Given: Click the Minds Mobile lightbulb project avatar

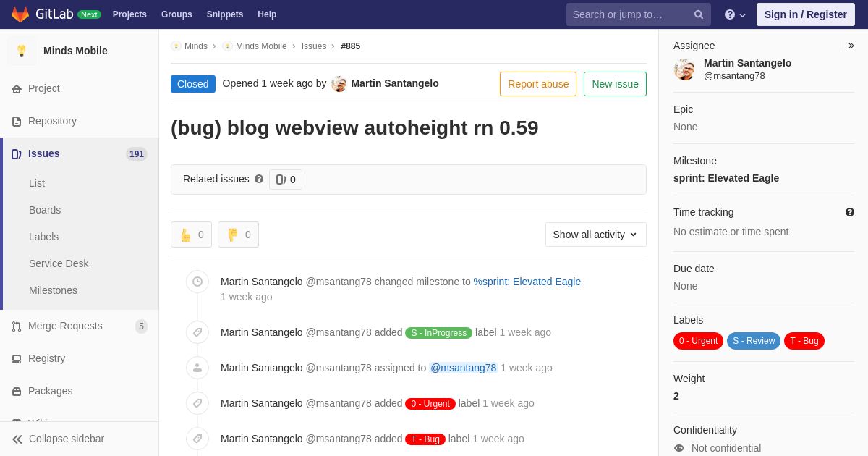Looking at the screenshot, I should pyautogui.click(x=22, y=51).
